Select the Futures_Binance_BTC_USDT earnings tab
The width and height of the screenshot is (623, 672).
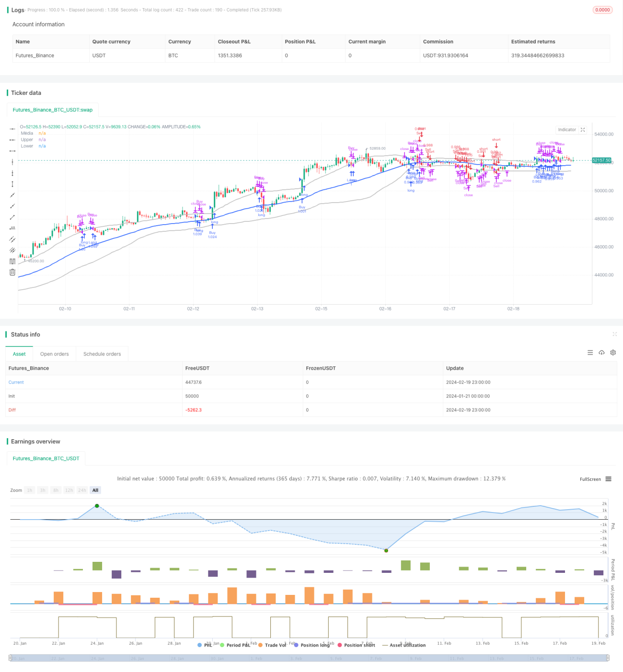coord(46,458)
